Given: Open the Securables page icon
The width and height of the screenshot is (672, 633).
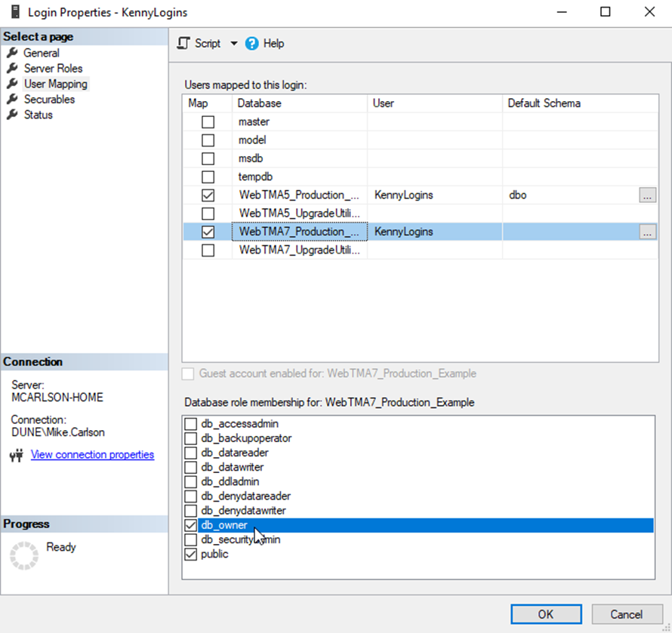Looking at the screenshot, I should pos(14,99).
